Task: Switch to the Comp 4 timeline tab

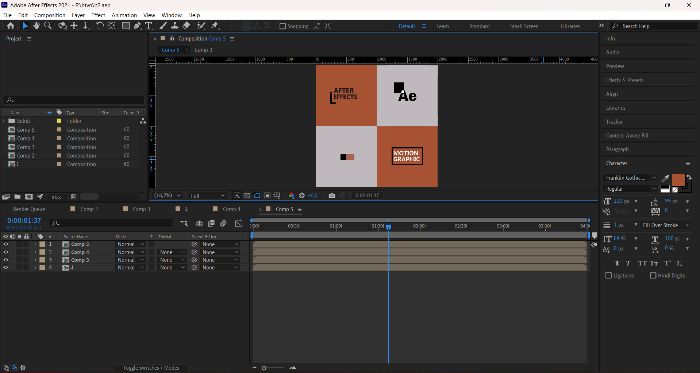Action: pos(231,209)
